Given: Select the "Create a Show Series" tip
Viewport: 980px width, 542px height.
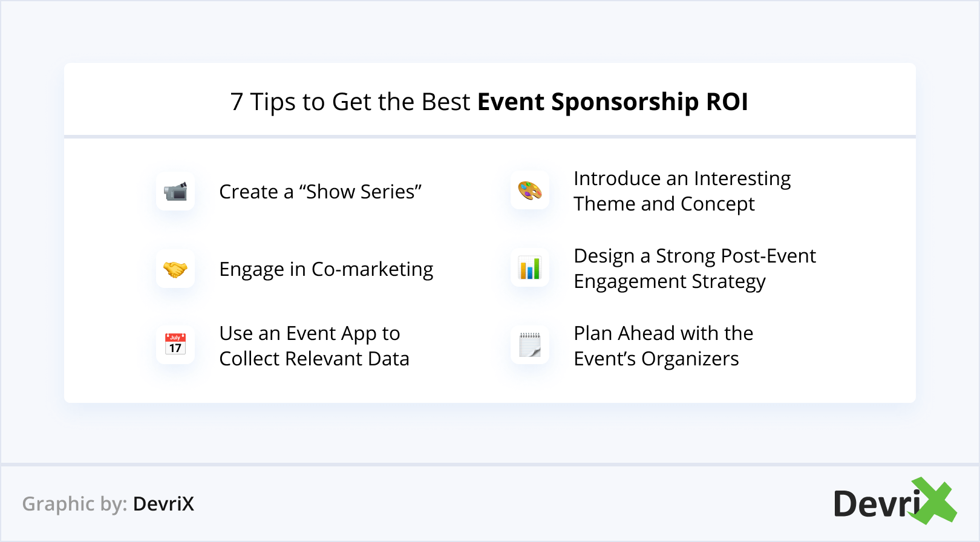Looking at the screenshot, I should pyautogui.click(x=320, y=192).
